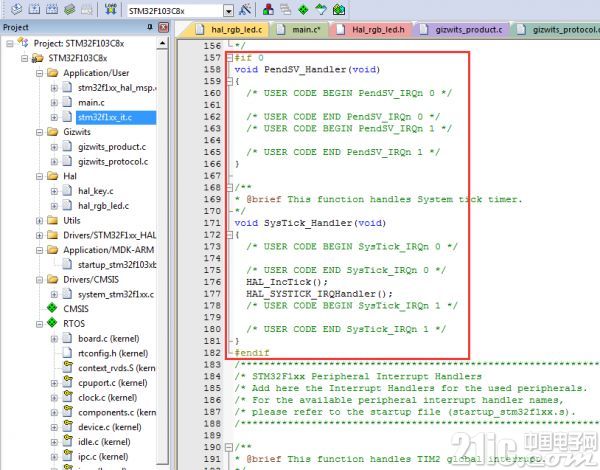Select stm32f1xx_hal_msp file in tree
Screen dimensions: 600x470
pos(116,88)
